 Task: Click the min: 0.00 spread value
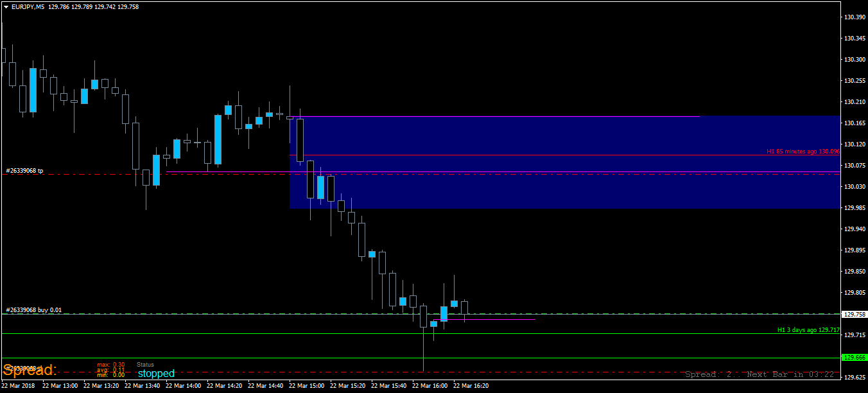[111, 375]
